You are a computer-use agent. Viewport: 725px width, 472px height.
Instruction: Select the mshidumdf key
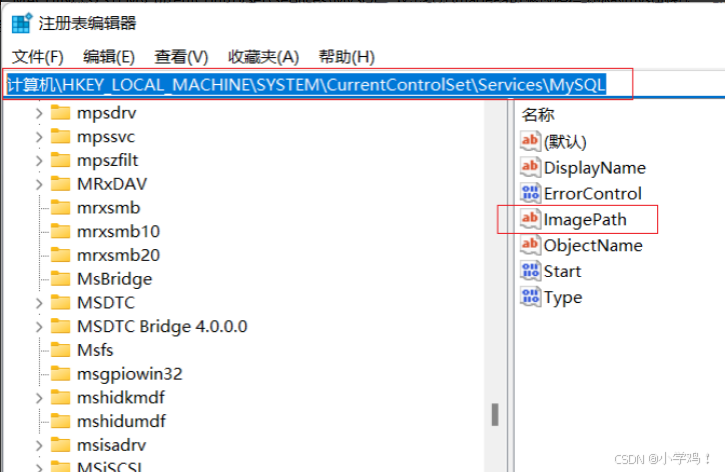[x=121, y=422]
